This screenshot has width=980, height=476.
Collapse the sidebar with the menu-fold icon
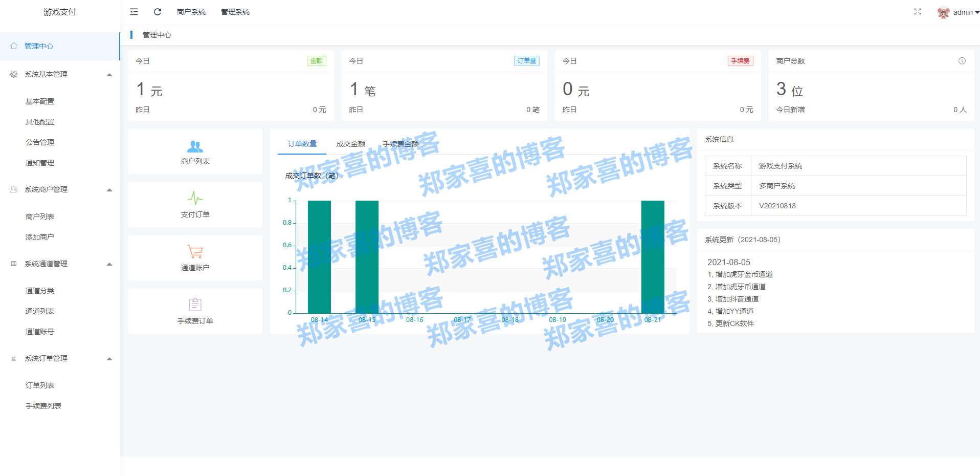click(134, 12)
